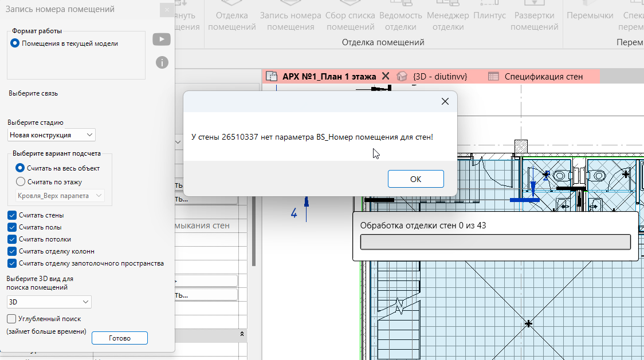This screenshot has width=644, height=360.
Task: Click the Спецификация стен schedule icon
Action: click(x=493, y=76)
